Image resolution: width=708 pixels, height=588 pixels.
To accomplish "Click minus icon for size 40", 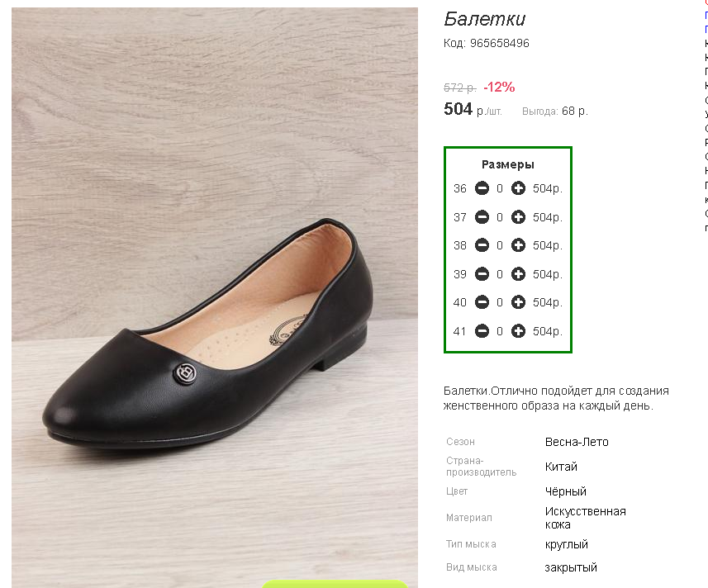I will (x=482, y=302).
